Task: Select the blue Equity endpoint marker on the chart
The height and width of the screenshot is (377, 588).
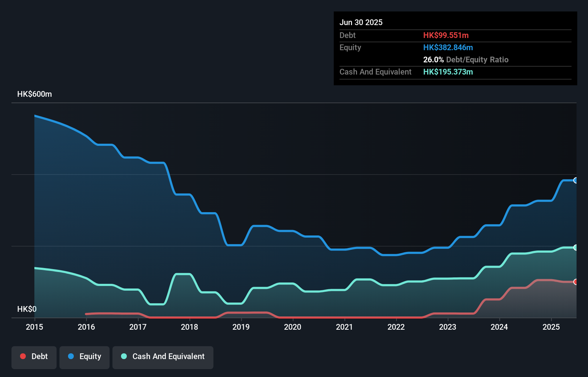Action: (x=575, y=180)
